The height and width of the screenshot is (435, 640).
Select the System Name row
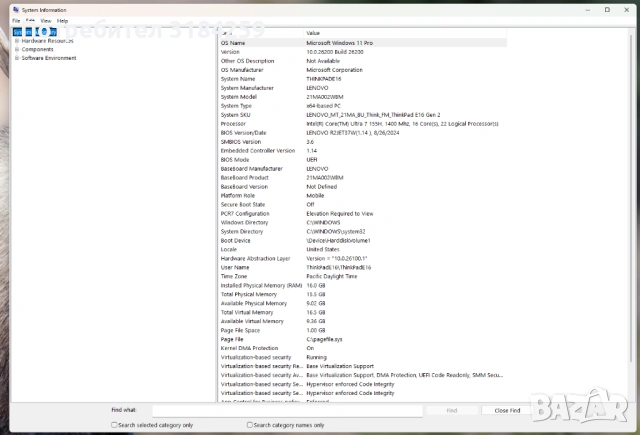pyautogui.click(x=362, y=79)
